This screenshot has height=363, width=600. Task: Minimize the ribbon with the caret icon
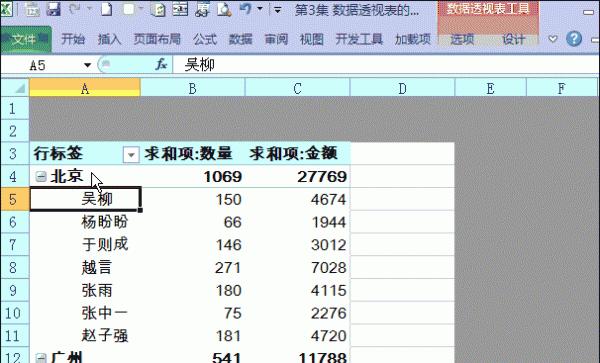coord(553,39)
